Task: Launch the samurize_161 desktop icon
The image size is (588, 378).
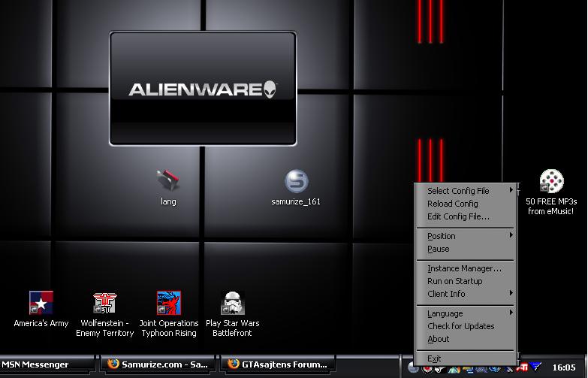Action: (x=296, y=183)
